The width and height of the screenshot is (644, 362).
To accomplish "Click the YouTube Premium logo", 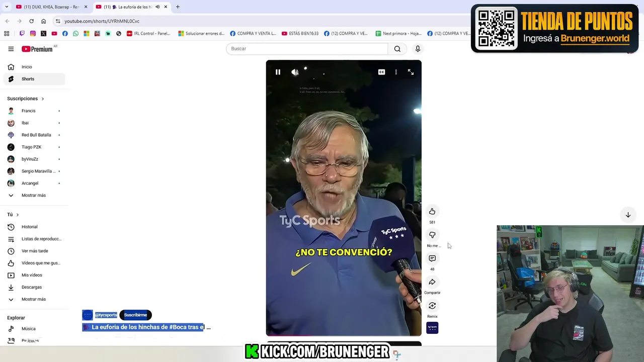I will pyautogui.click(x=37, y=49).
